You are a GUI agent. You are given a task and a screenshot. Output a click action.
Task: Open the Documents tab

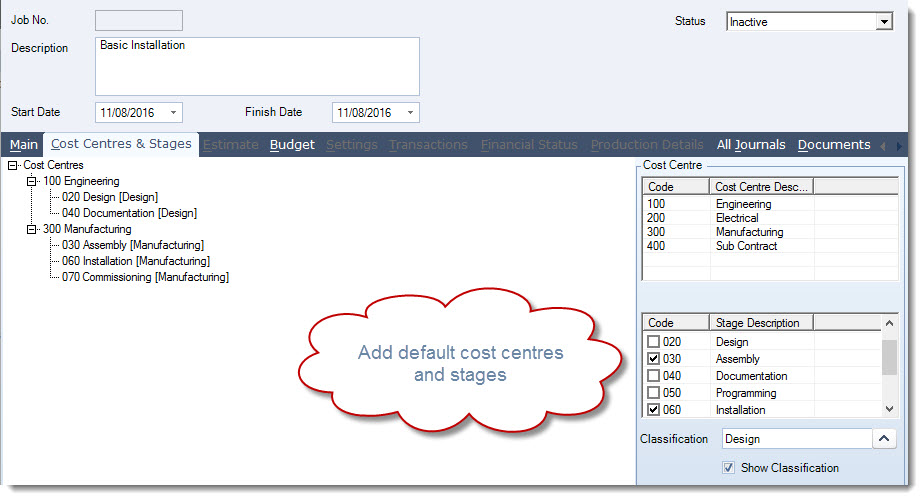pyautogui.click(x=834, y=145)
